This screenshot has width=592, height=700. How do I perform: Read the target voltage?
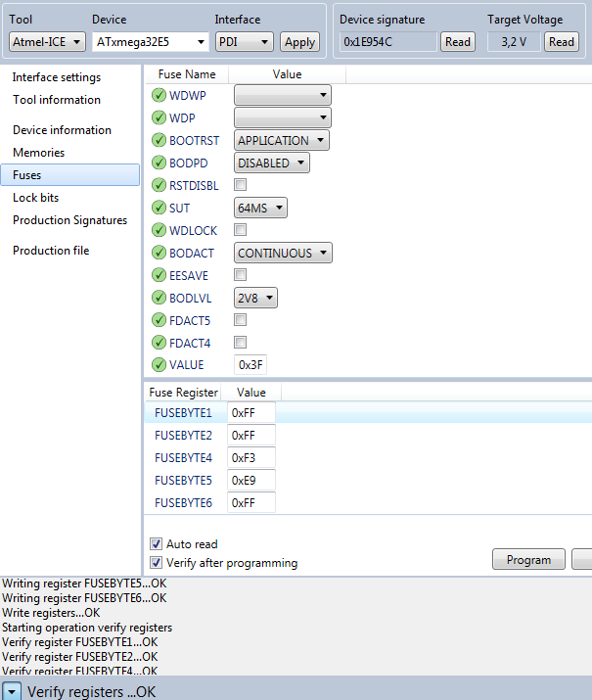562,42
